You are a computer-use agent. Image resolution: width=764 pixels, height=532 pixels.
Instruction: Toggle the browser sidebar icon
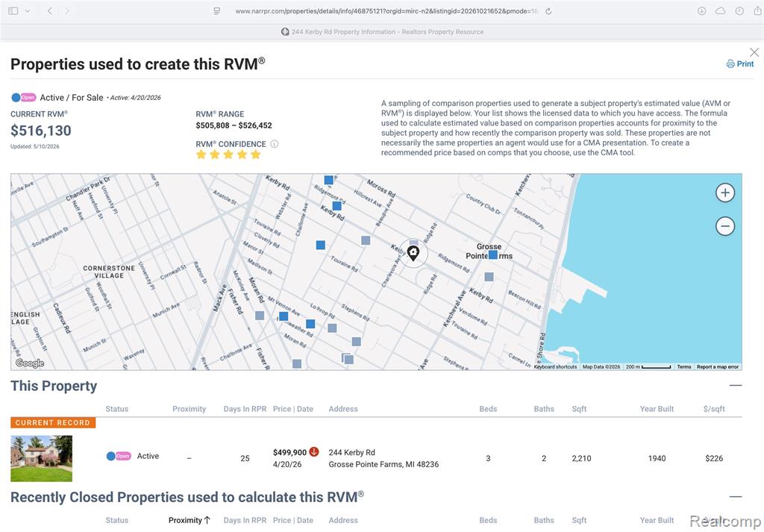pos(13,10)
